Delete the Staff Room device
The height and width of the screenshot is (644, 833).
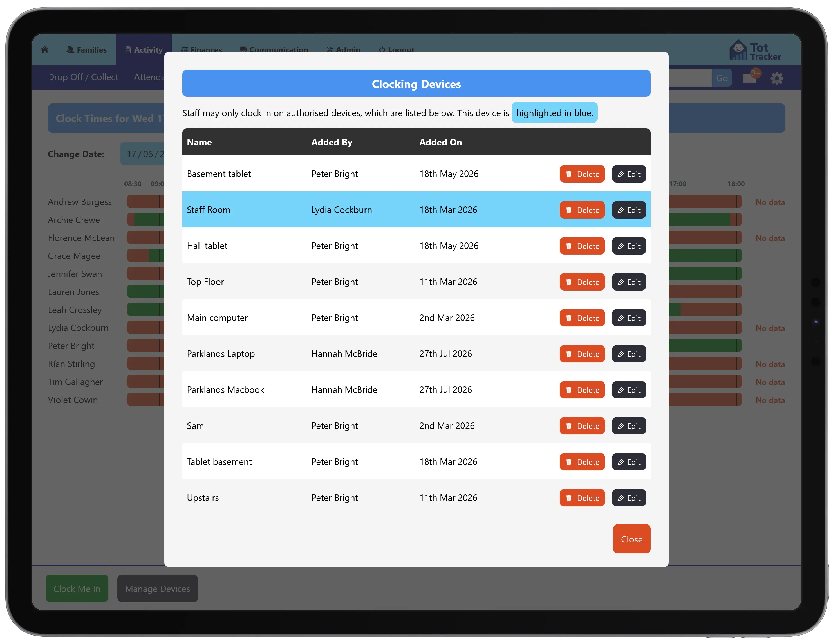click(582, 210)
